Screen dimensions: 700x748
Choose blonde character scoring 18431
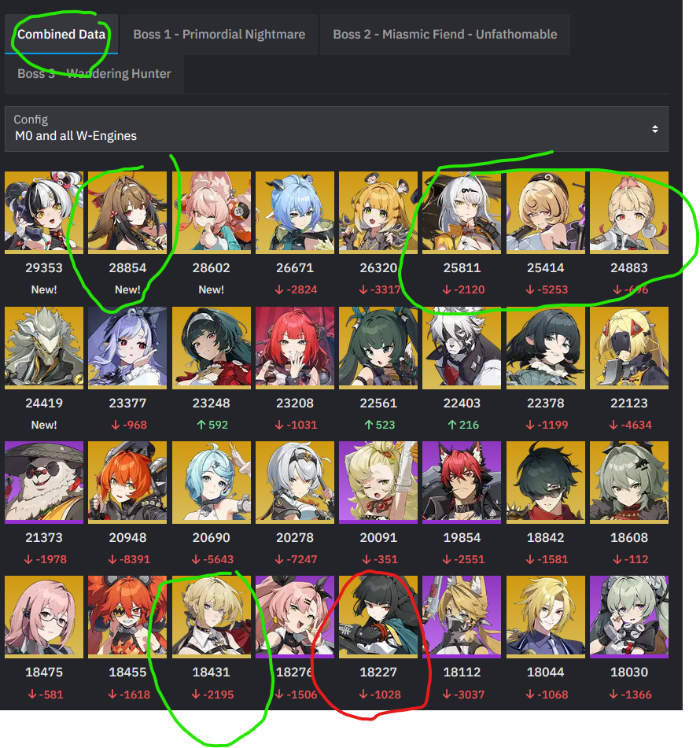[212, 617]
